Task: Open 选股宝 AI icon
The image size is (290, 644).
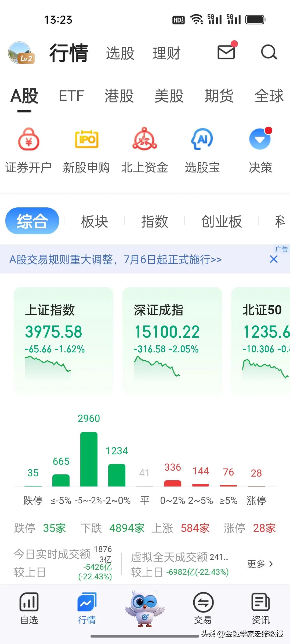Action: (202, 139)
